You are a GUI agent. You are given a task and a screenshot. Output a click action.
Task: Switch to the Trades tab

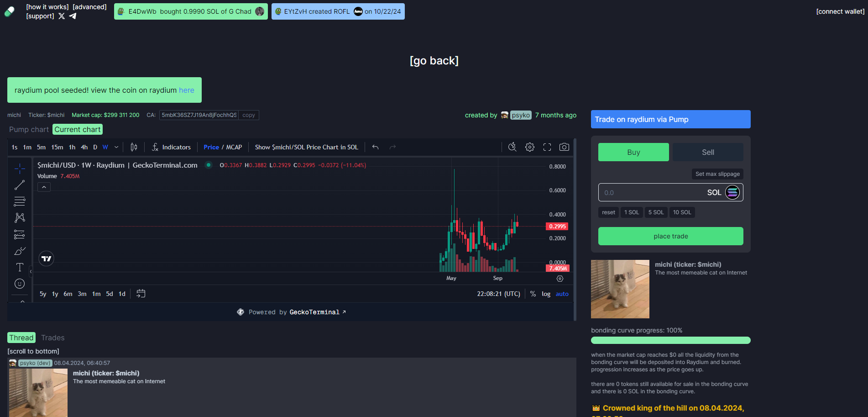coord(52,337)
